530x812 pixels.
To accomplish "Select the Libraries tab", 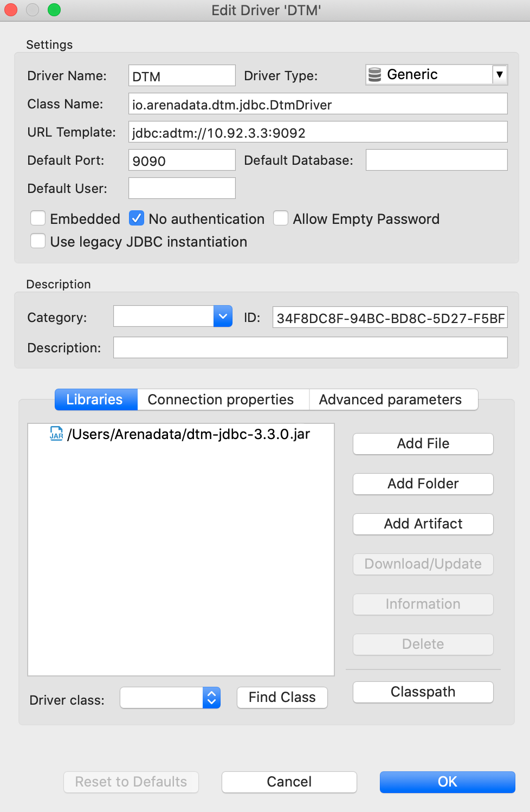I will (x=95, y=400).
